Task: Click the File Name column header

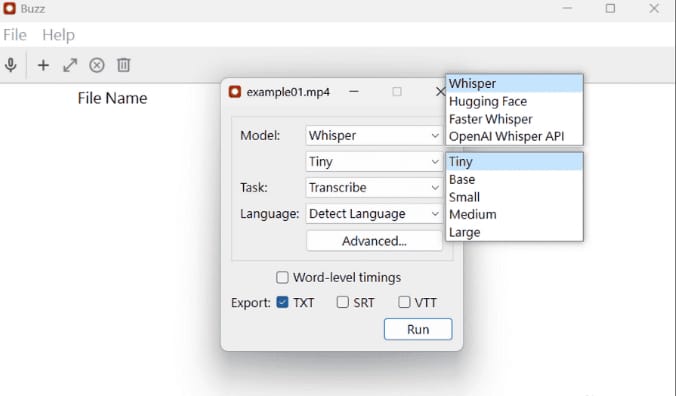Action: coord(112,98)
